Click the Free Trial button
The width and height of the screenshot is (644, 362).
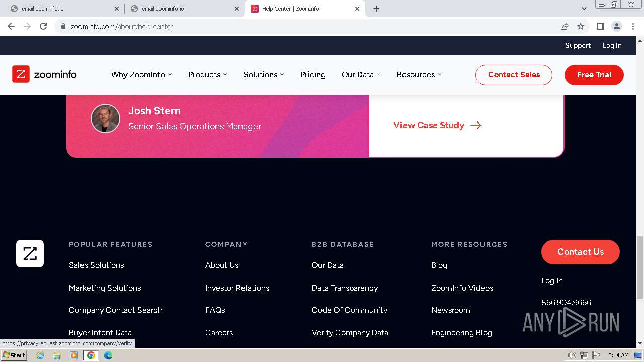coord(594,75)
